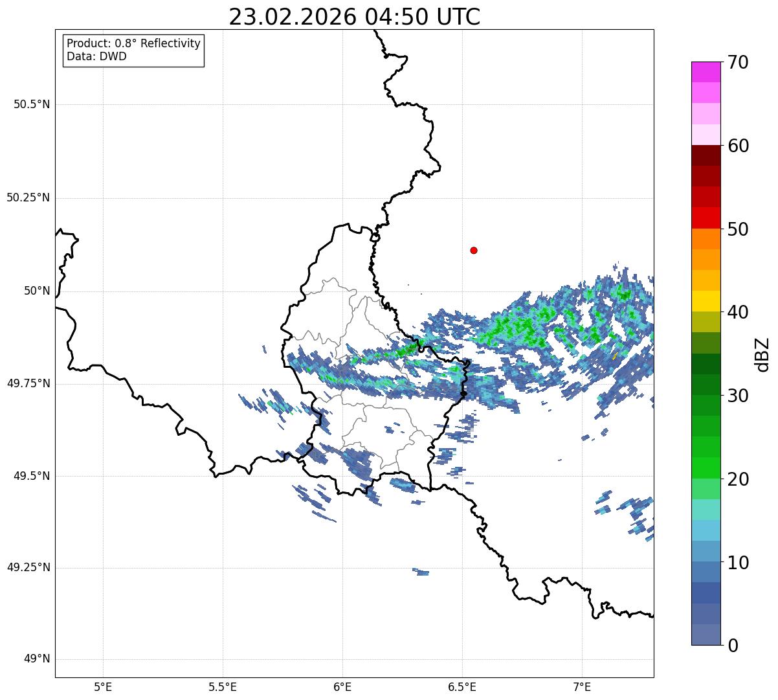Click the 5°E longitude label

pyautogui.click(x=103, y=686)
